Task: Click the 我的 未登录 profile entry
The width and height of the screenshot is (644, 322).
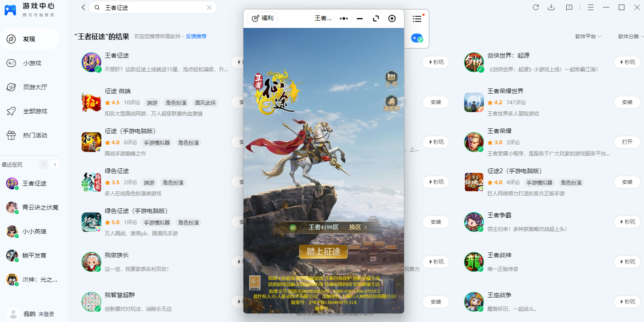Action: point(31,314)
